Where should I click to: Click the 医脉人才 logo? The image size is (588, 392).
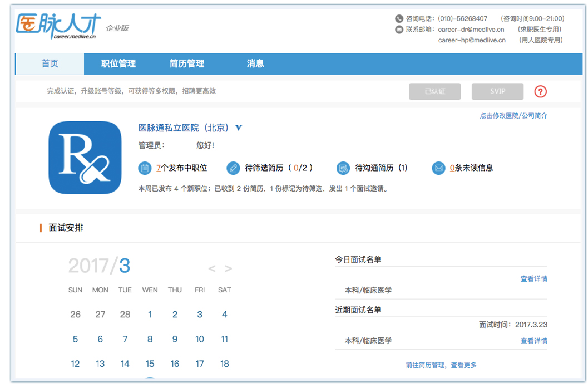point(58,26)
